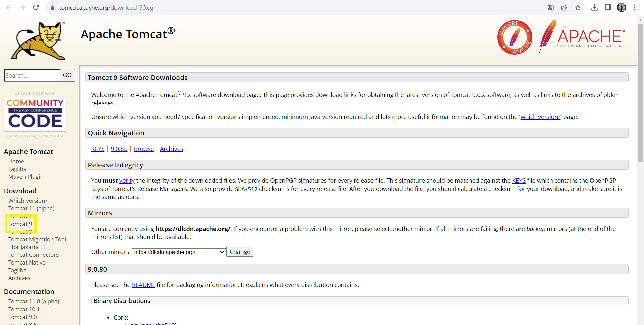This screenshot has width=644, height=325.
Task: Click the page vertical scrollbar thumb
Action: click(640, 92)
